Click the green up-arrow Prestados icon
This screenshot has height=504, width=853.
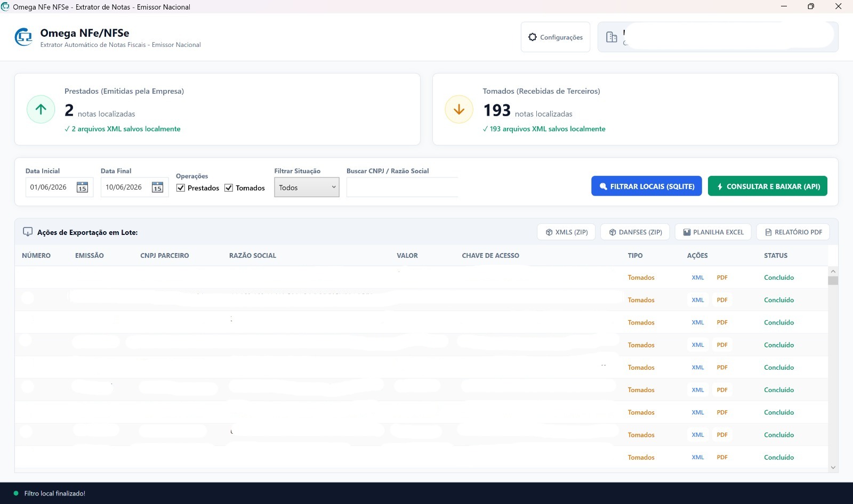click(x=41, y=109)
